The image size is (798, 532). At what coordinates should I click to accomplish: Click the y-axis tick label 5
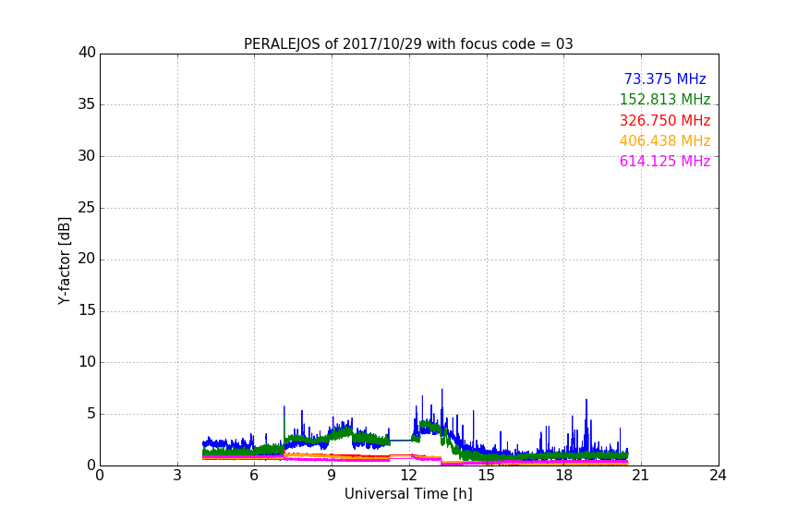point(91,414)
